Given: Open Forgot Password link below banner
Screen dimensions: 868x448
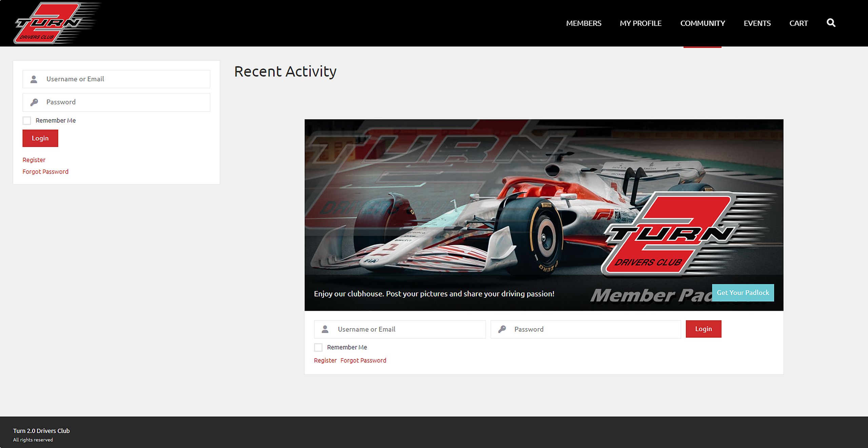Looking at the screenshot, I should click(x=363, y=361).
